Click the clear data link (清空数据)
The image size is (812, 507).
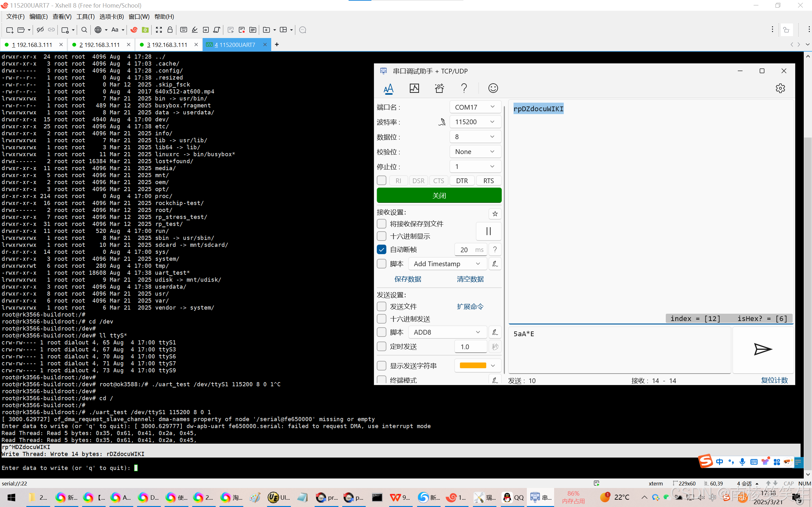[x=470, y=279]
